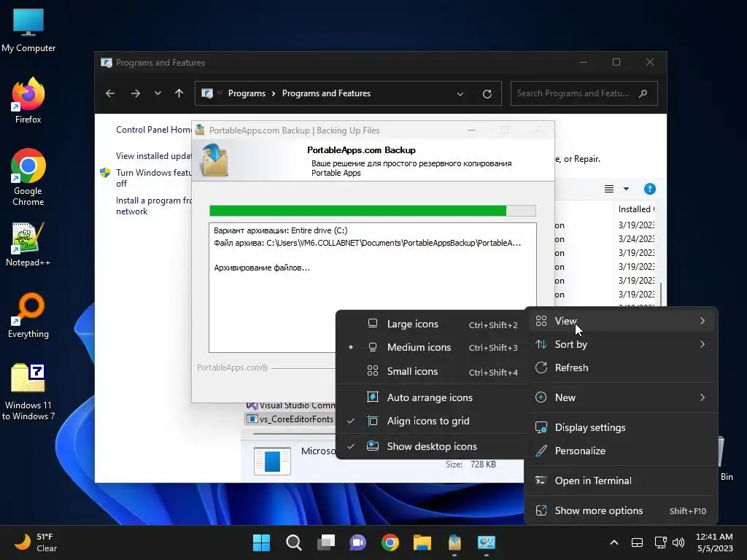Screen dimensions: 747x560
Task: Open Chrome from the taskbar
Action: pyautogui.click(x=390, y=542)
